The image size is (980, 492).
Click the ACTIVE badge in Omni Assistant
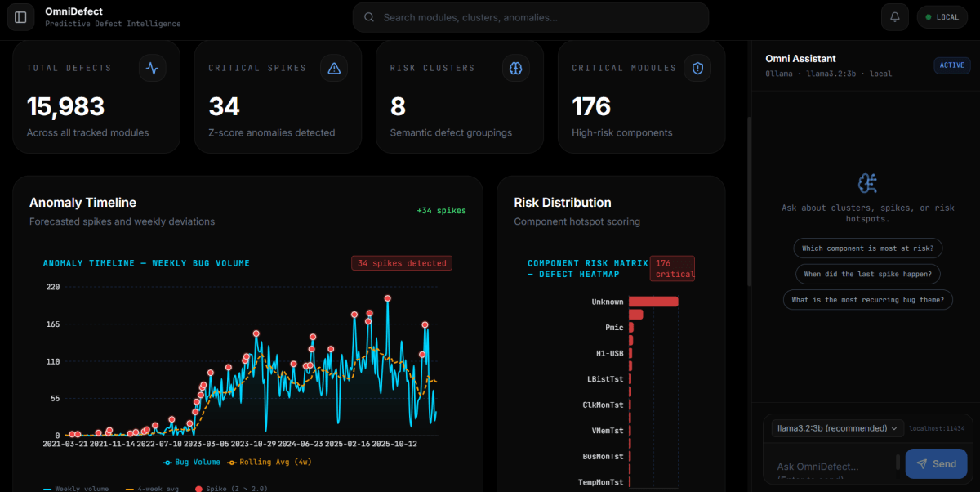[x=952, y=65]
